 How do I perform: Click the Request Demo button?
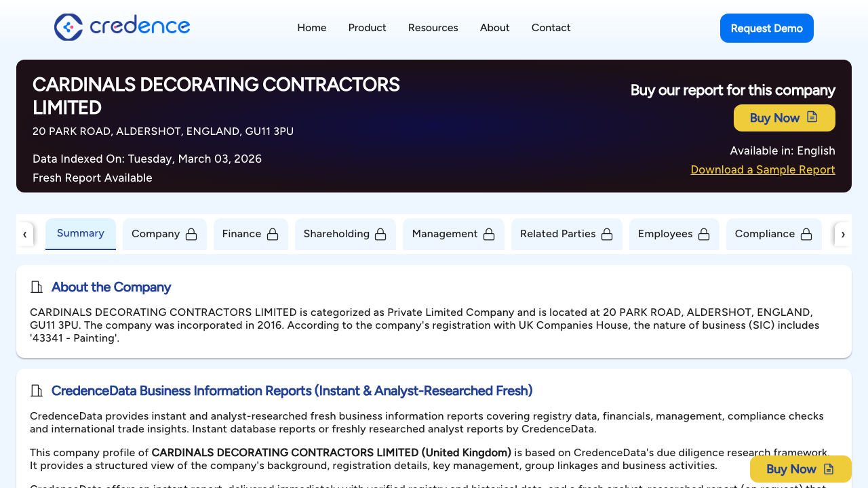click(x=767, y=28)
